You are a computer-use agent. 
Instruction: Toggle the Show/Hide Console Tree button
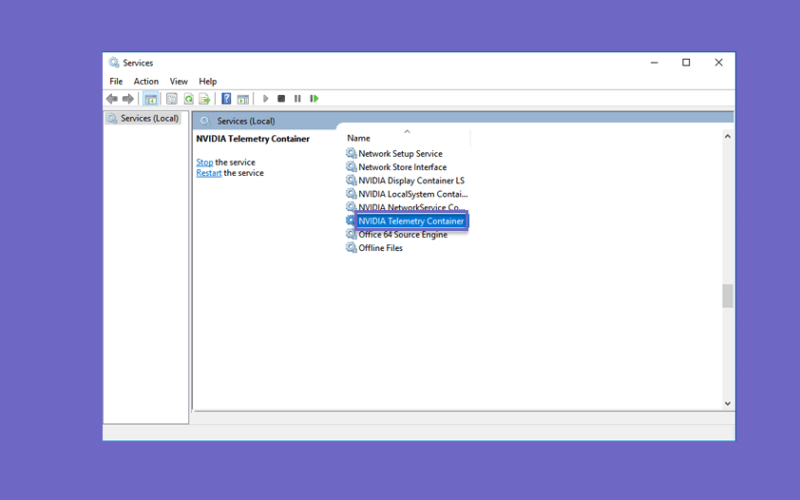[x=151, y=98]
